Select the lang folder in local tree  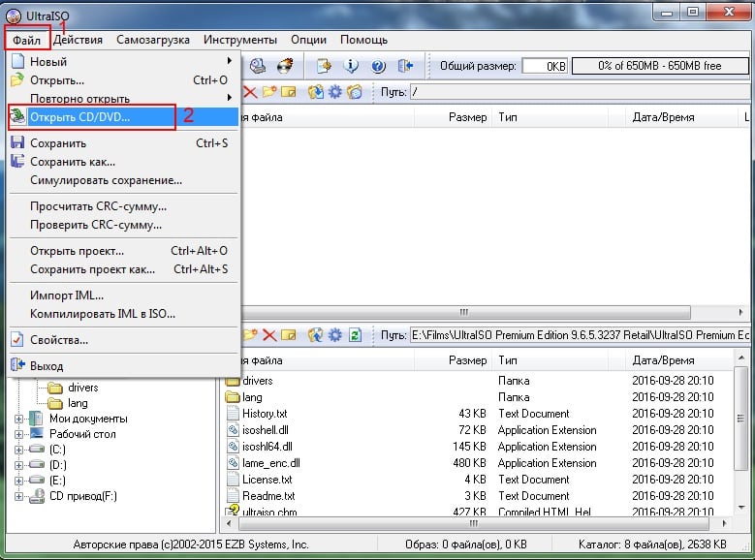(x=79, y=403)
